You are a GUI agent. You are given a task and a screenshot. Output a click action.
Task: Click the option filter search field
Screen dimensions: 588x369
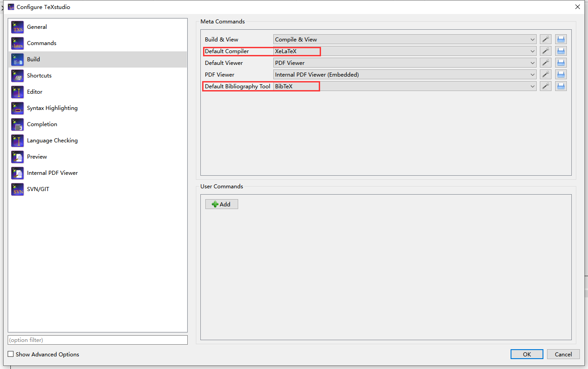98,340
